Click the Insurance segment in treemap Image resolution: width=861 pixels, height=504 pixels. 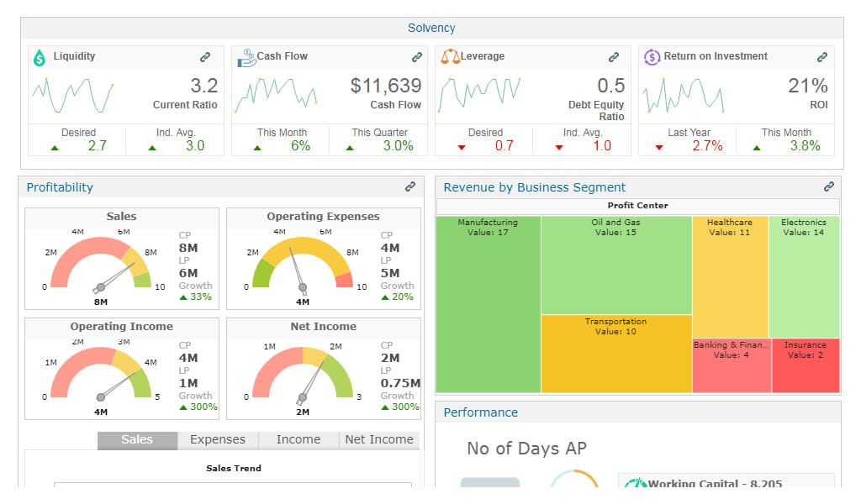[806, 365]
